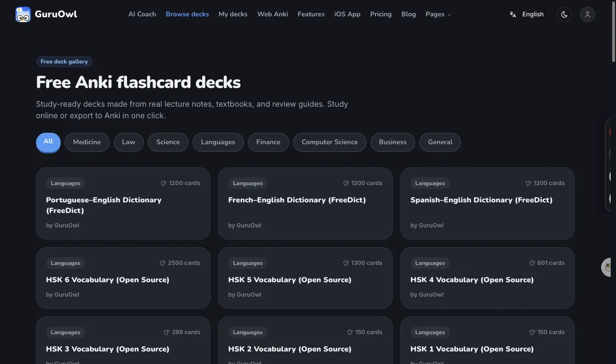Open HSK 3 Vocabulary deck
The width and height of the screenshot is (616, 364).
tap(123, 341)
